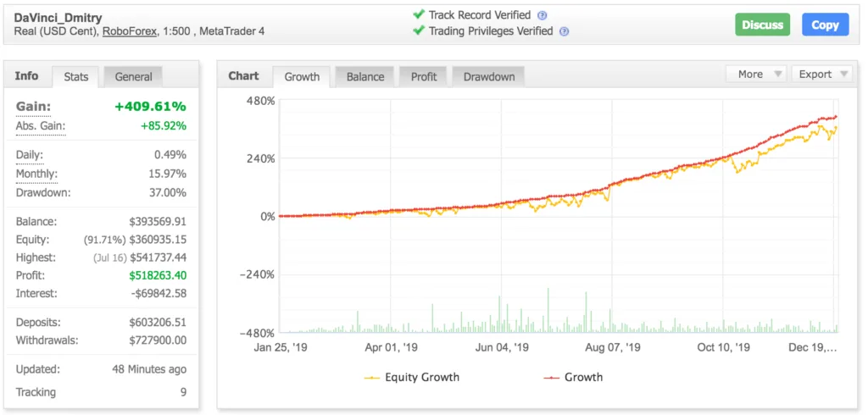The image size is (868, 415).
Task: Click the +409.61% gain value
Action: 150,107
